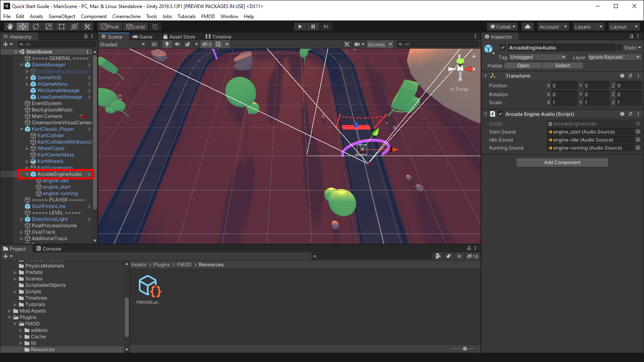Image resolution: width=644 pixels, height=362 pixels.
Task: Click prefab Open button
Action: point(523,66)
